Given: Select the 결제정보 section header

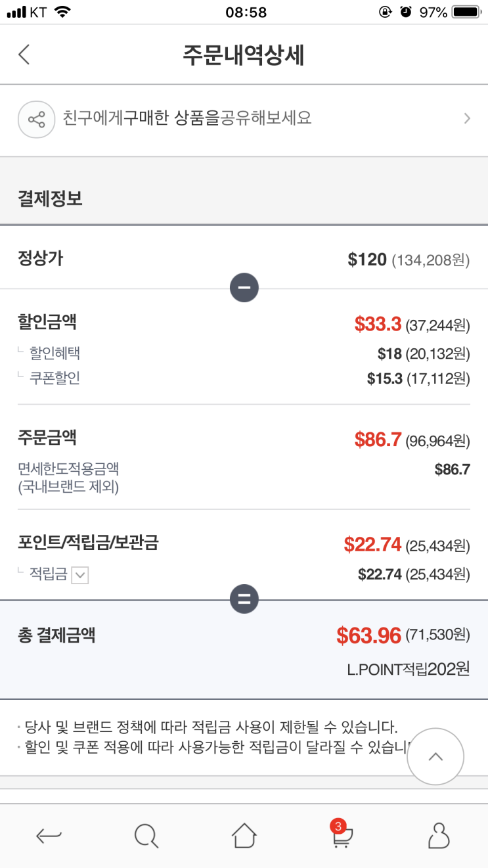Looking at the screenshot, I should 51,198.
